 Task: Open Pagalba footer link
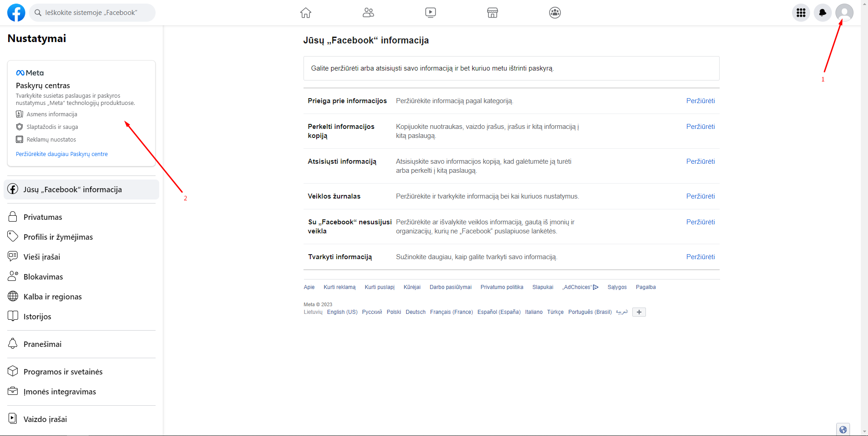pos(645,287)
